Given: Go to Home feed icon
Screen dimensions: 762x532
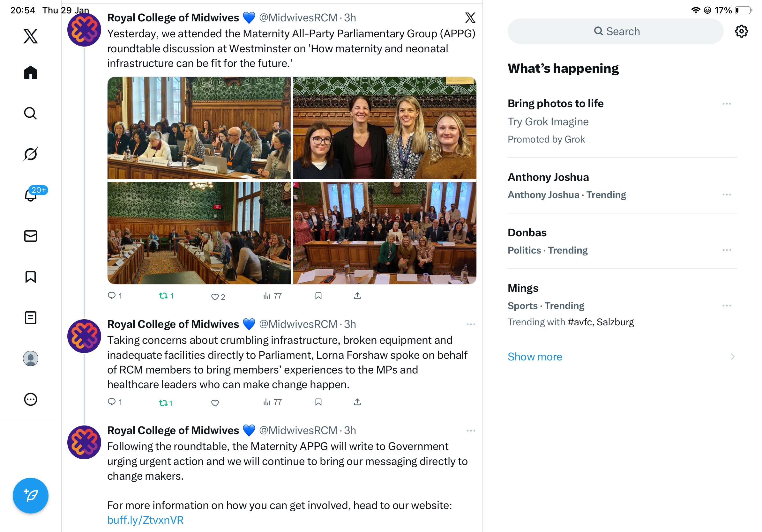Looking at the screenshot, I should point(31,72).
